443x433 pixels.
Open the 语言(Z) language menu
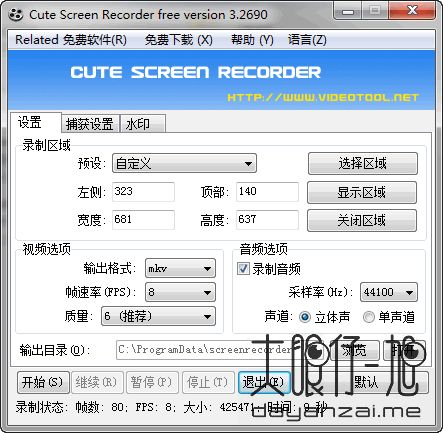[x=307, y=40]
